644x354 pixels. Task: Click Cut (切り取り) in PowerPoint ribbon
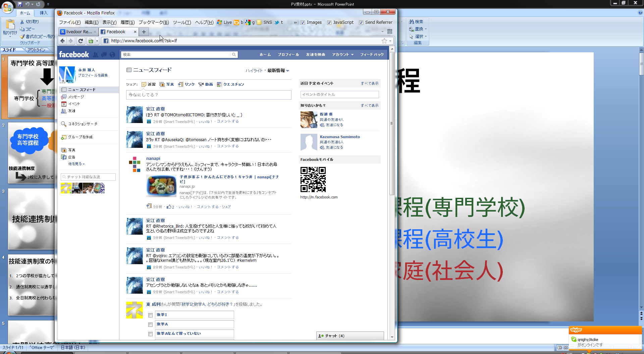pos(30,22)
